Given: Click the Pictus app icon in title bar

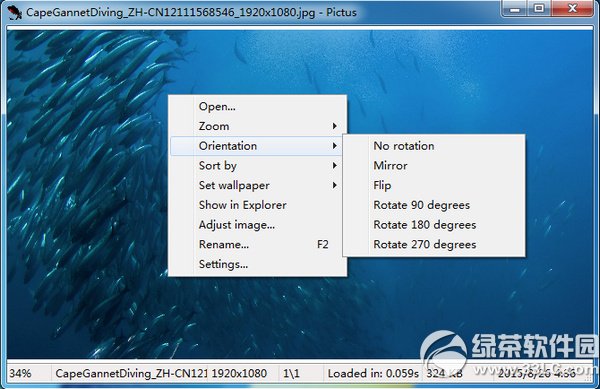Looking at the screenshot, I should coord(15,12).
